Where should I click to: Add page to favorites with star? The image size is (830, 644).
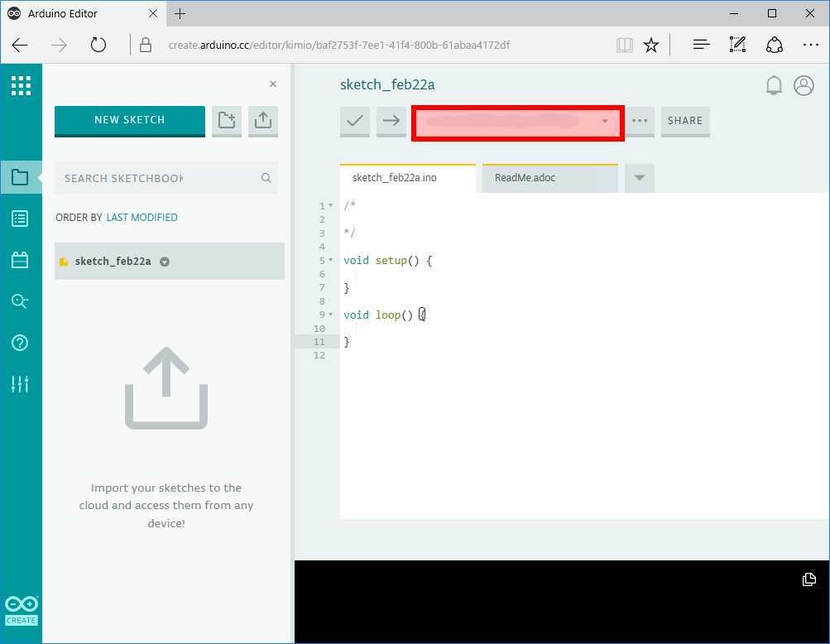(651, 45)
